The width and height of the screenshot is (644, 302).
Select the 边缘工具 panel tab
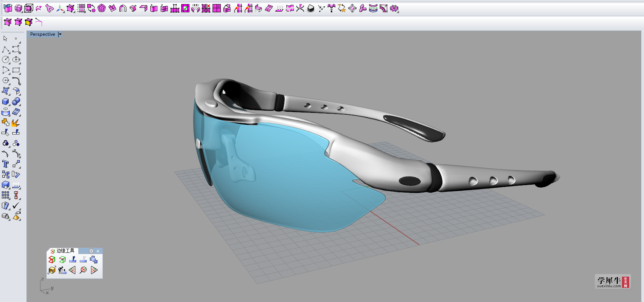(x=63, y=251)
